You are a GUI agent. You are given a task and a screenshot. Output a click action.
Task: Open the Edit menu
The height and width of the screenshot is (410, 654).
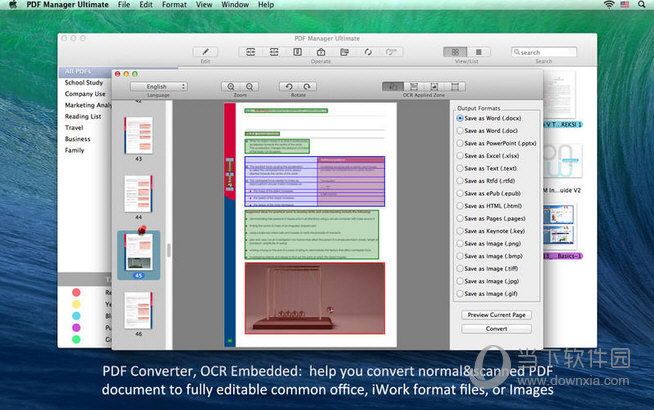(146, 5)
